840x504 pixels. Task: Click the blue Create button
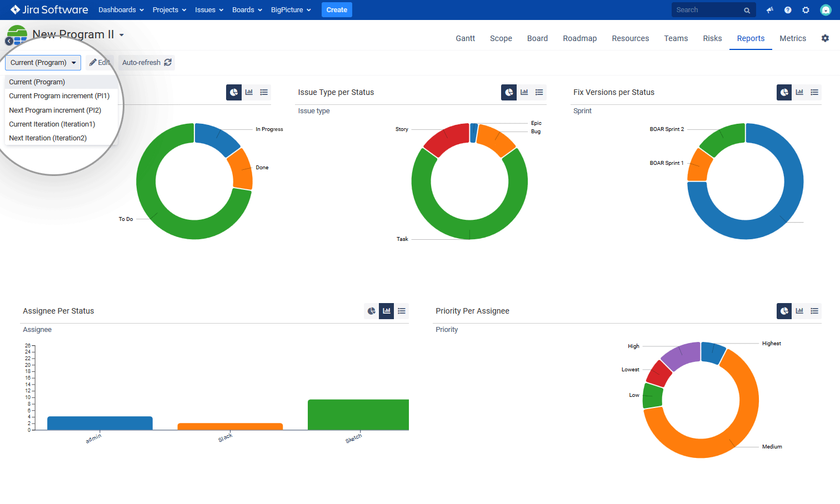(337, 10)
